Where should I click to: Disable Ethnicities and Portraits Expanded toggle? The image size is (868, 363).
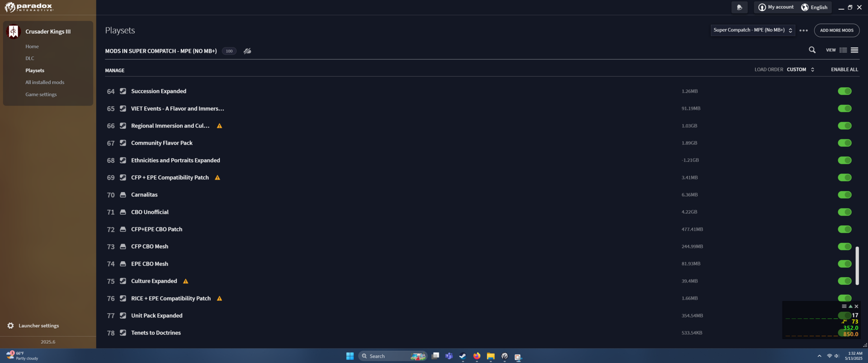point(844,160)
